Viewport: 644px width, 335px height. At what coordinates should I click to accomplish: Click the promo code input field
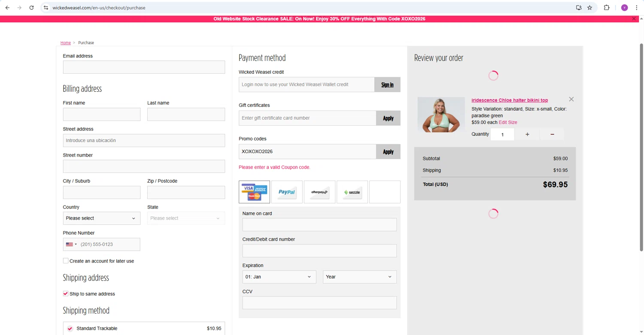307,151
